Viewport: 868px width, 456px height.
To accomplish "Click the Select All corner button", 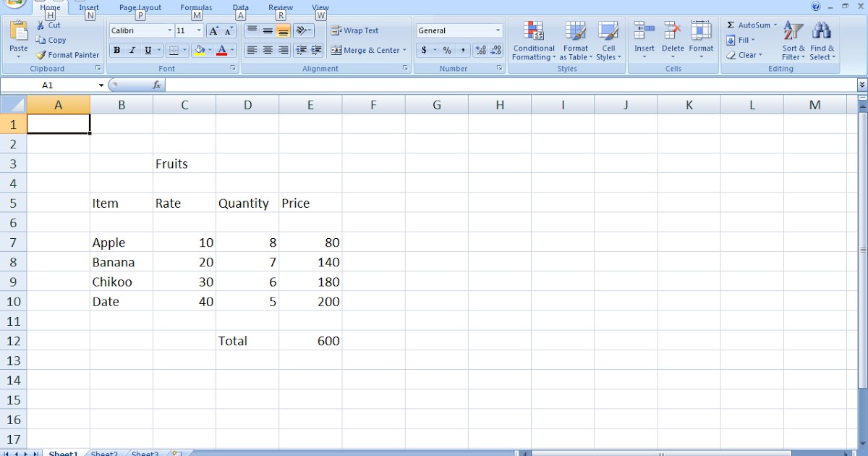I will point(13,105).
